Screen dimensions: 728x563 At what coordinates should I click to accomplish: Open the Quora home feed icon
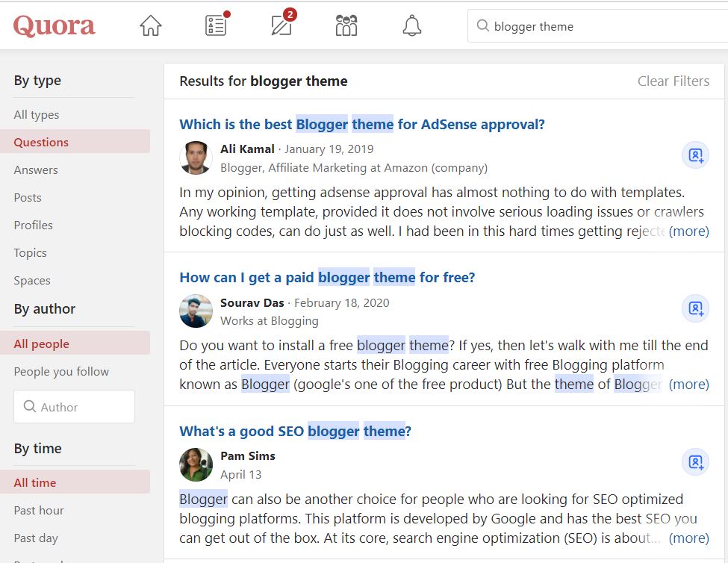click(150, 25)
